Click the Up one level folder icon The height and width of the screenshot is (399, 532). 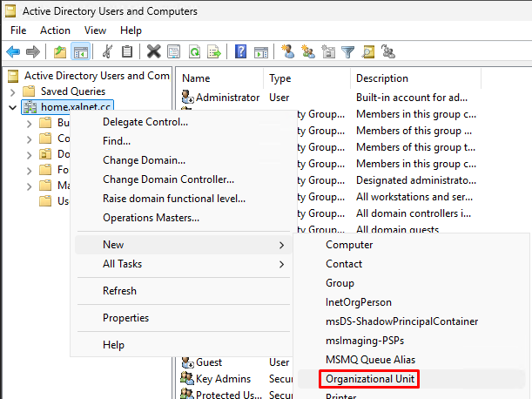60,52
